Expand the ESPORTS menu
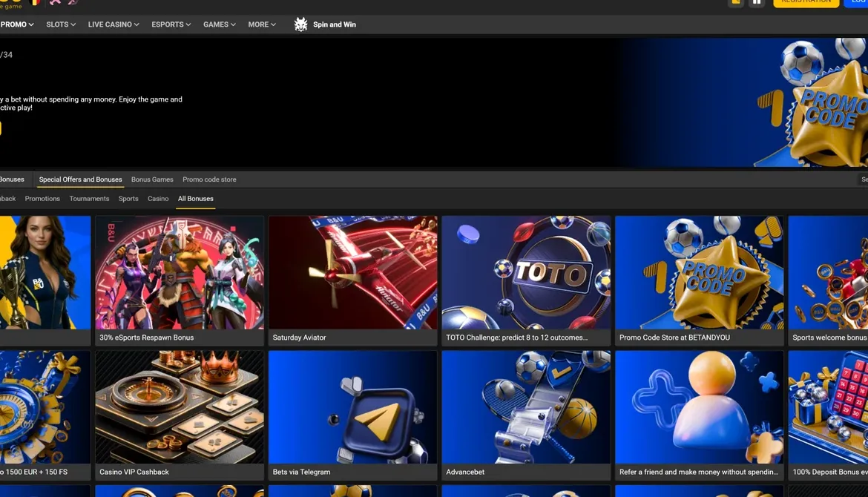868x497 pixels. pyautogui.click(x=171, y=24)
